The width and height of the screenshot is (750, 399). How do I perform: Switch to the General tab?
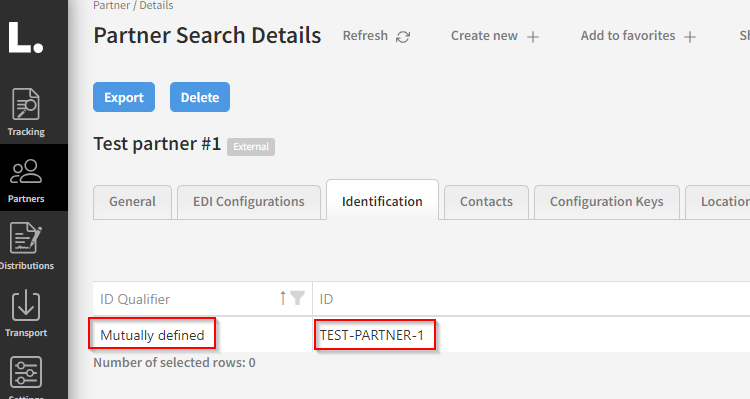132,202
